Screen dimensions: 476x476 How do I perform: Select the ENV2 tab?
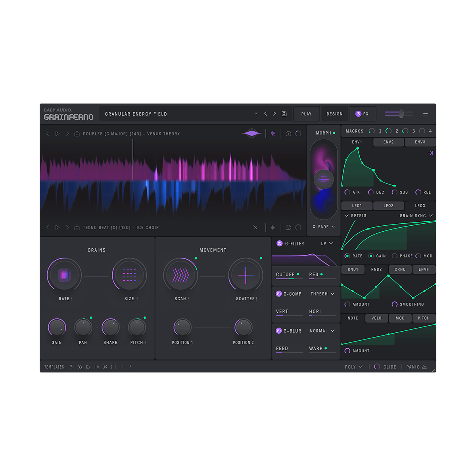coord(388,142)
